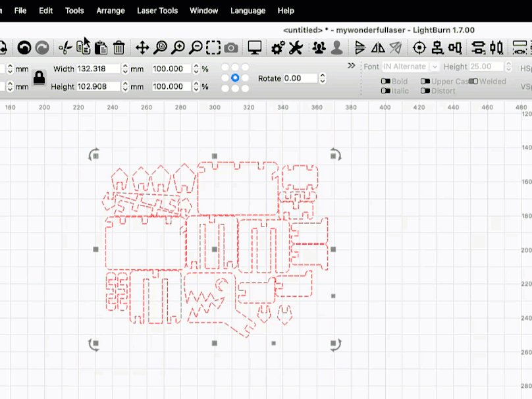Viewport: 532px width, 399px height.
Task: Open the Preview monitor window
Action: tap(255, 47)
